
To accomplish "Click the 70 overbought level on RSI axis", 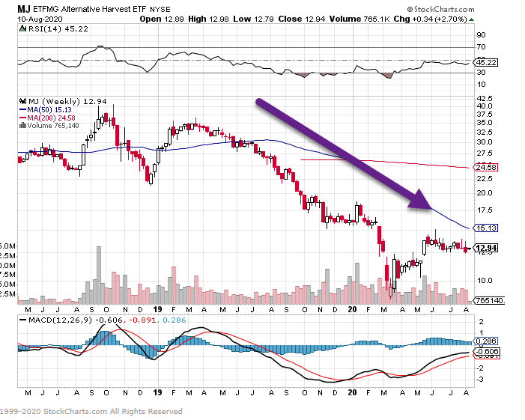I will pos(481,47).
